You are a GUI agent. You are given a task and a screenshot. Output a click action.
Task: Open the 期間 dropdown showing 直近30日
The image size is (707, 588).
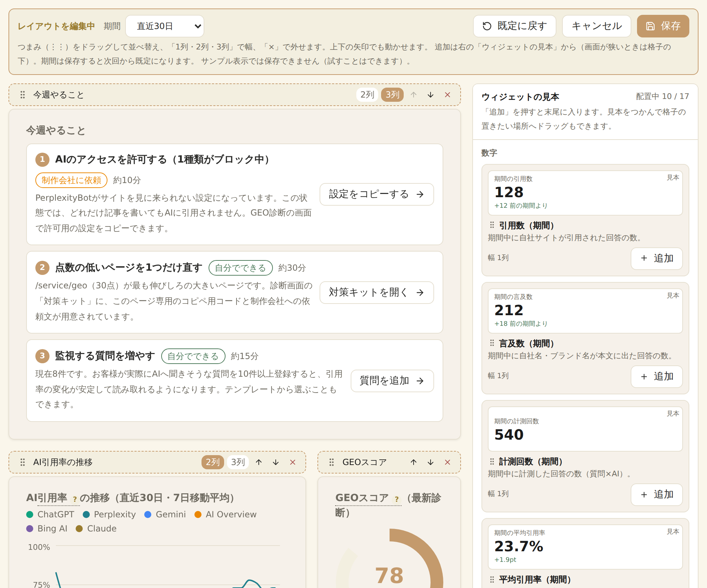point(165,26)
